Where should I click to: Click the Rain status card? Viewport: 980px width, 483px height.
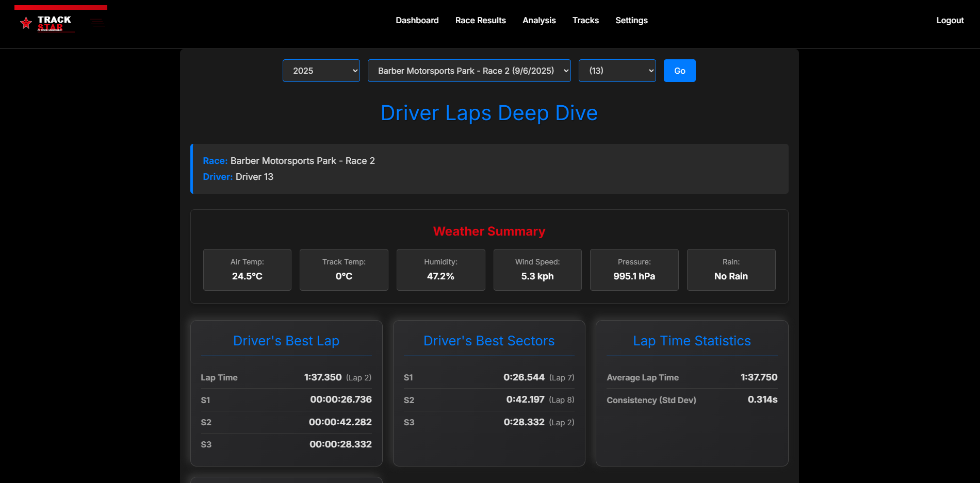pyautogui.click(x=731, y=270)
